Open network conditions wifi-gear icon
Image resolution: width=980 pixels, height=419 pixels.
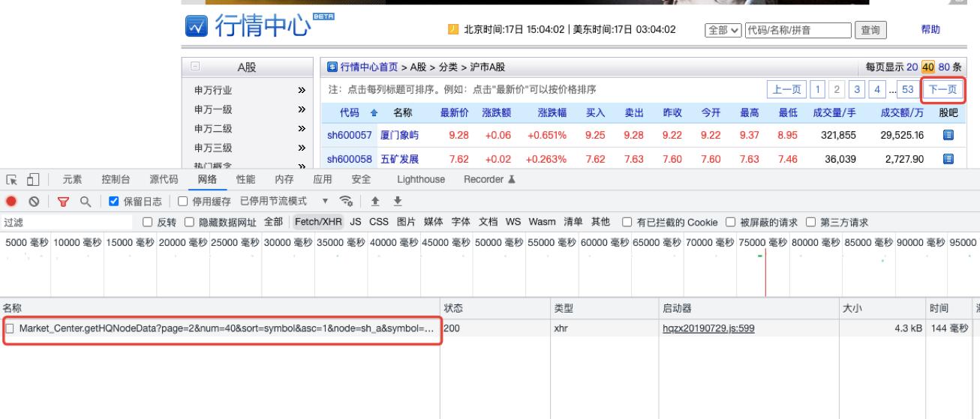point(347,201)
